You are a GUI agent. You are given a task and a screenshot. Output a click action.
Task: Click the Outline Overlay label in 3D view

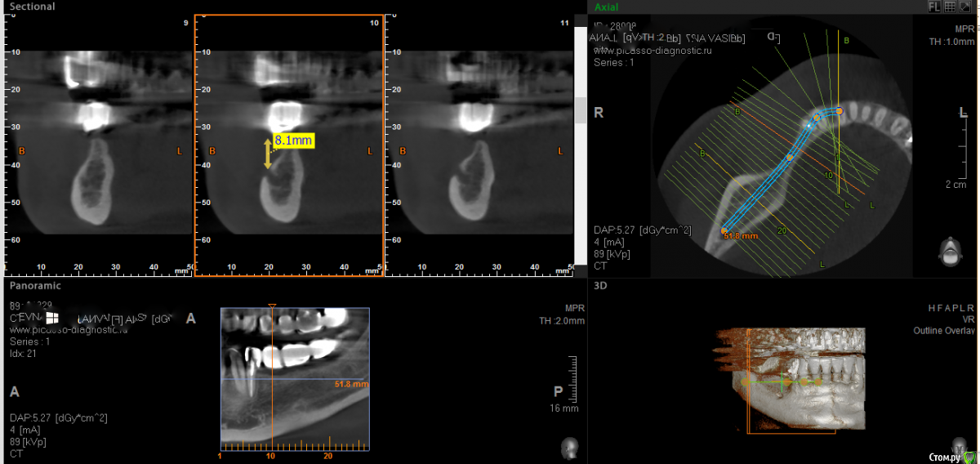943,331
